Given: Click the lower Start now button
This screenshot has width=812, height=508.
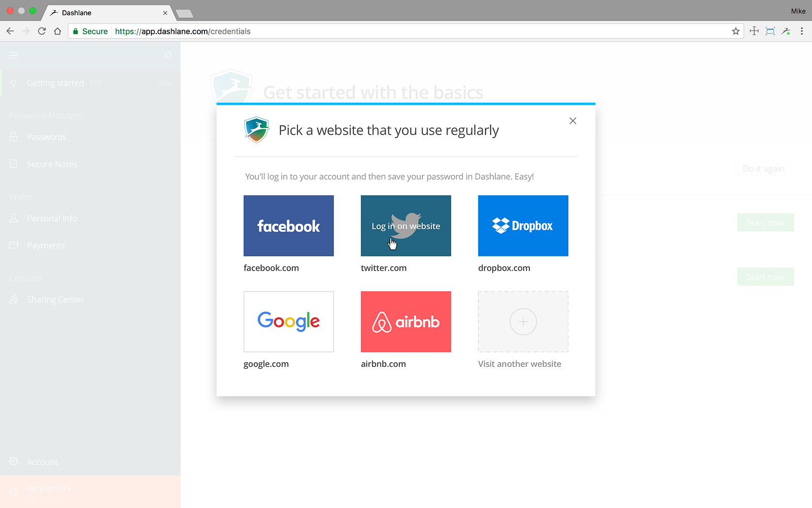Looking at the screenshot, I should click(x=765, y=277).
